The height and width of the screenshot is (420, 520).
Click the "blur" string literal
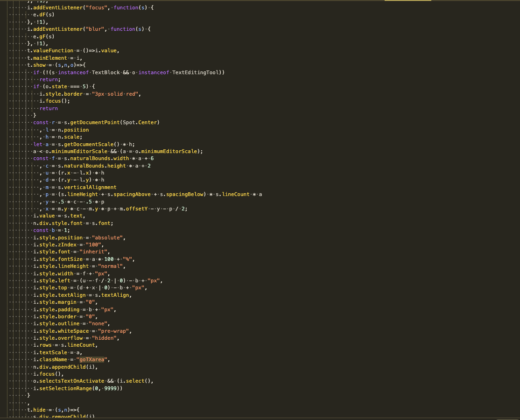94,29
